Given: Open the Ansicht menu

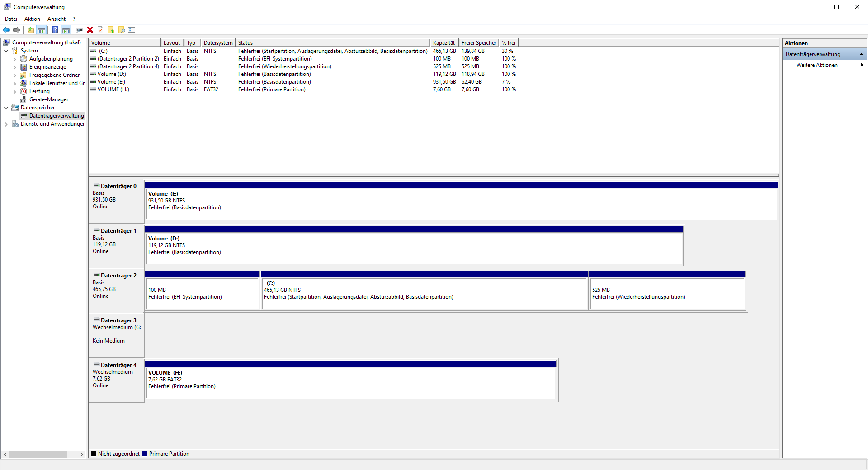Looking at the screenshot, I should point(57,19).
